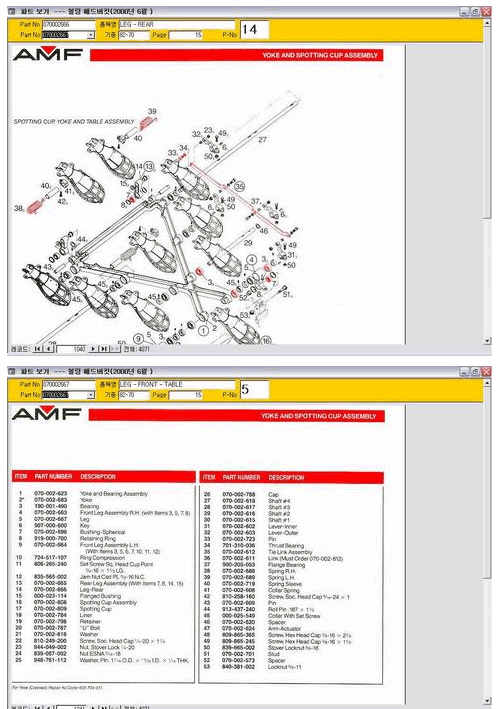
Task: Click part number 070-002-667 Leg
Action: 51,519
